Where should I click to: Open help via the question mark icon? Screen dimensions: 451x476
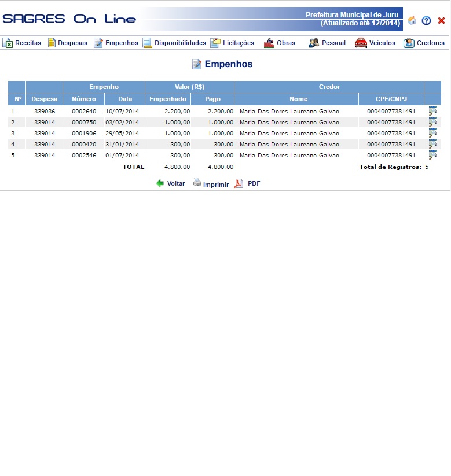(x=427, y=20)
